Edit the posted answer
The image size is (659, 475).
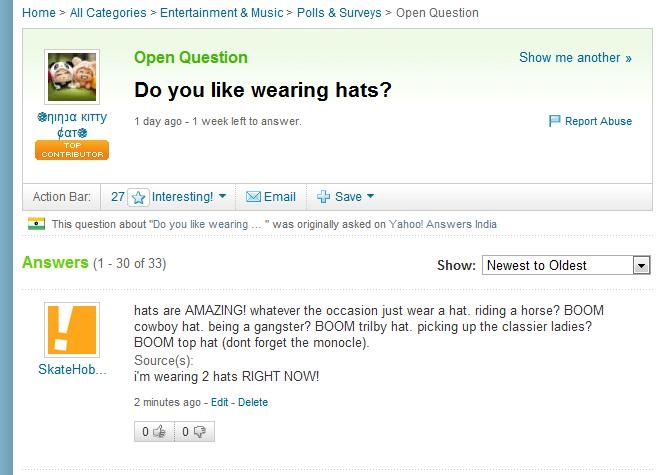(x=220, y=402)
